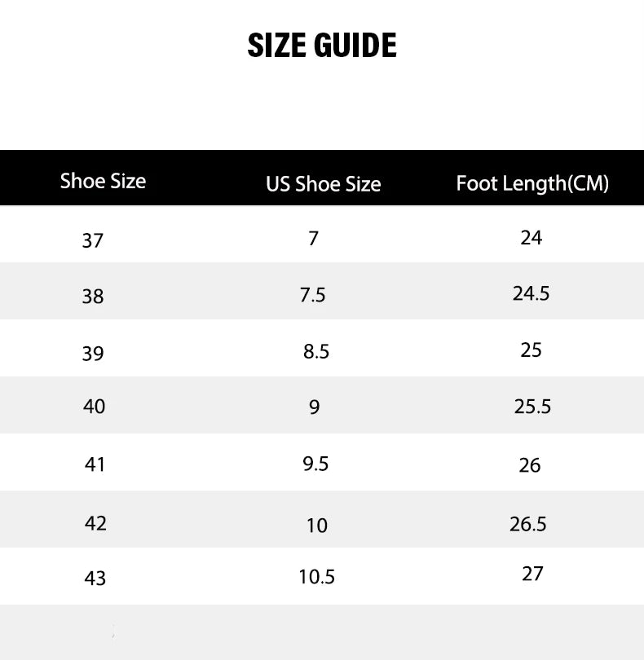The height and width of the screenshot is (660, 644).
Task: Click foot length 26.5 value
Action: (528, 524)
